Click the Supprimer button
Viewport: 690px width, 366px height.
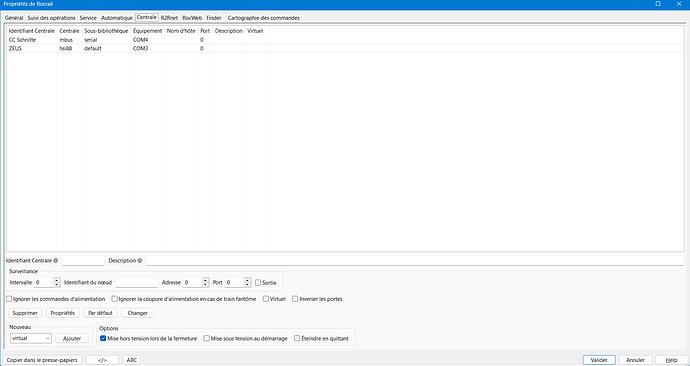[25, 313]
